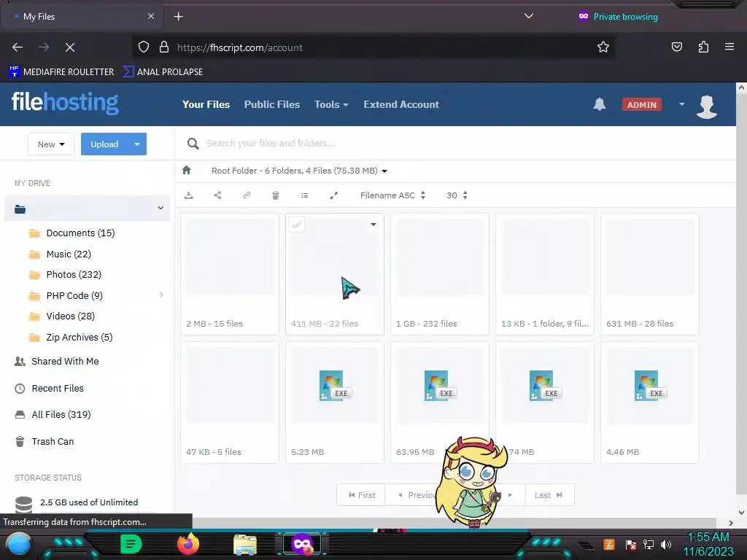Tick the checkbox on 411 MB folder card
The image size is (747, 560).
[296, 225]
